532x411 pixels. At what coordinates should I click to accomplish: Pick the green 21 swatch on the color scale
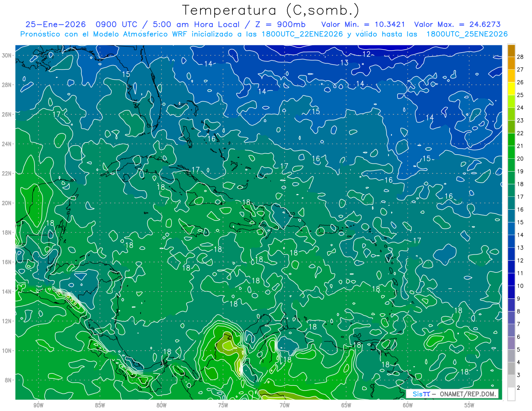click(x=511, y=140)
